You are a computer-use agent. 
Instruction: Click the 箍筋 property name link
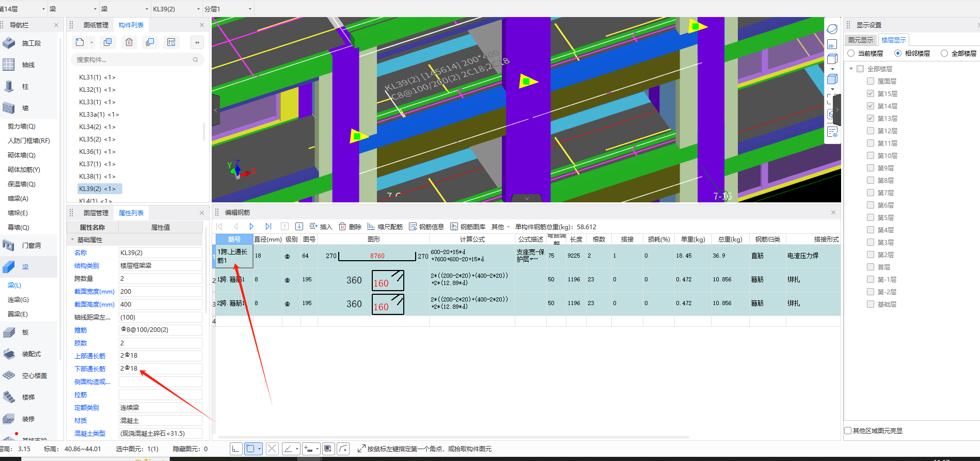tap(81, 330)
